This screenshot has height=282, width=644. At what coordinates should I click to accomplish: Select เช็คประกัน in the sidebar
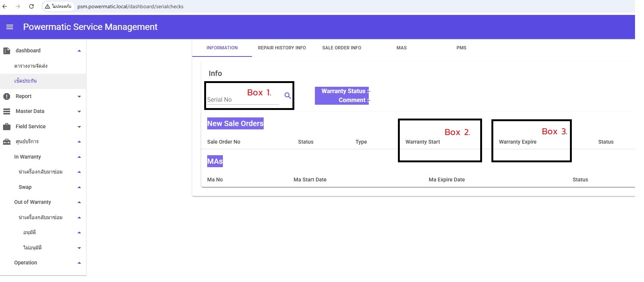coord(25,81)
